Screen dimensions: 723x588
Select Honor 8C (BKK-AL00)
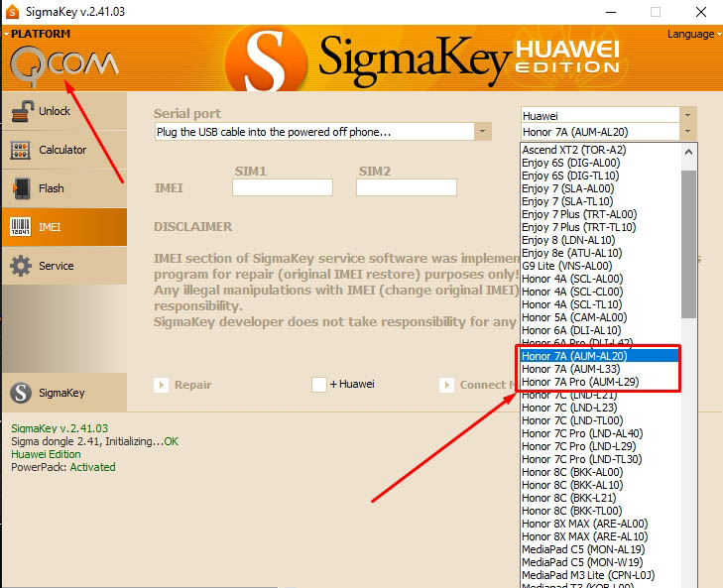click(x=600, y=472)
